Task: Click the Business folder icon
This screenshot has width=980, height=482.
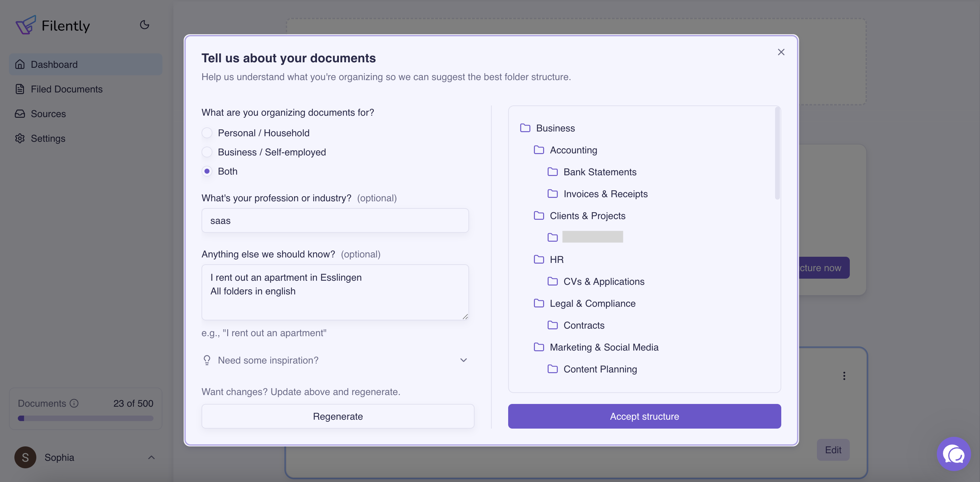Action: 525,128
